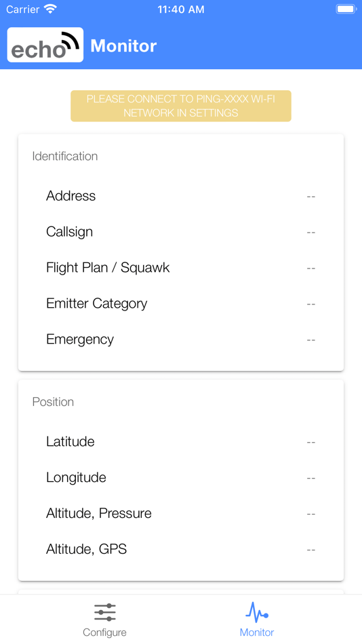Screen dimensions: 362x644
Task: Select the Altitude, GPS row
Action: [181, 549]
